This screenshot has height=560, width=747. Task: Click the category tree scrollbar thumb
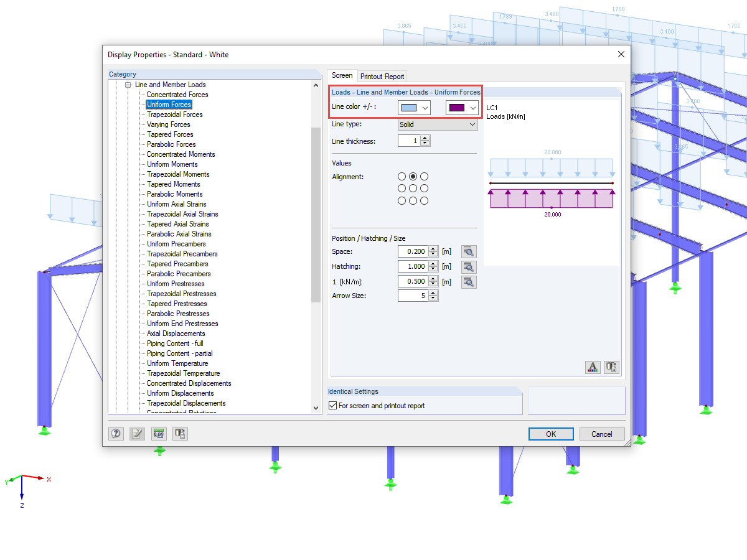pyautogui.click(x=316, y=214)
